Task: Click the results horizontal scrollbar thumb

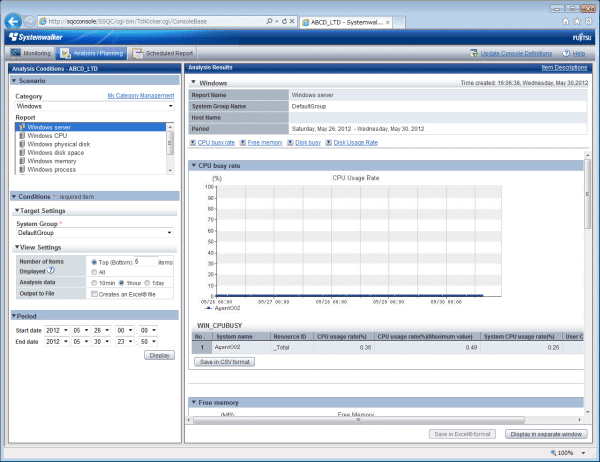Action: click(359, 420)
